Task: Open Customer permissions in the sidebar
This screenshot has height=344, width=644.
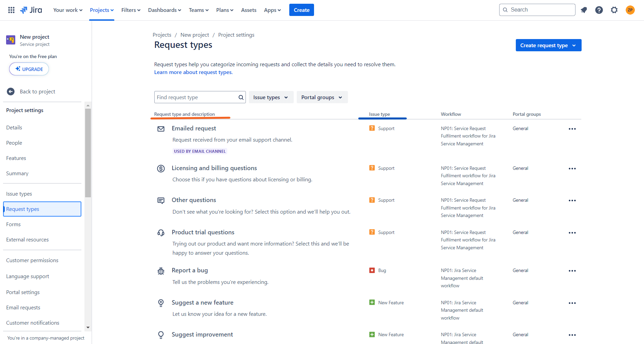Action: tap(32, 260)
